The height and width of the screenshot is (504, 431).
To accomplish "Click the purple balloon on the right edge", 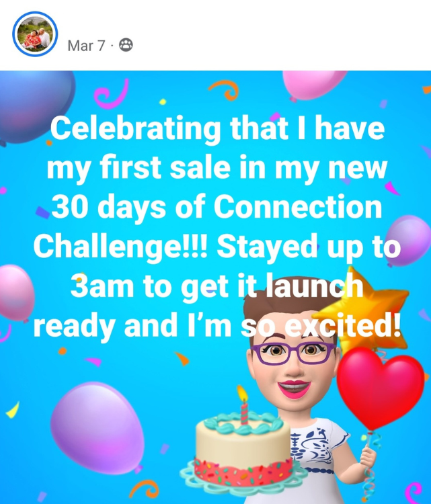I will 409,241.
